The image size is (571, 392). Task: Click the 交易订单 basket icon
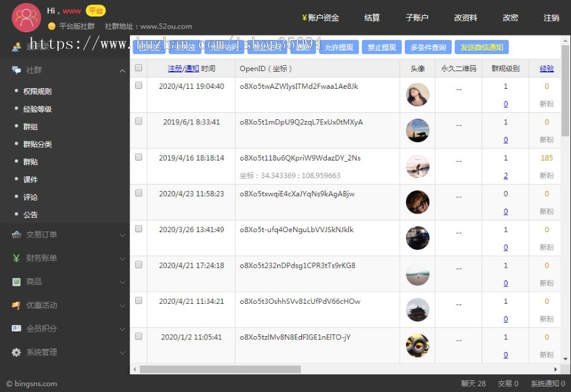(x=16, y=235)
